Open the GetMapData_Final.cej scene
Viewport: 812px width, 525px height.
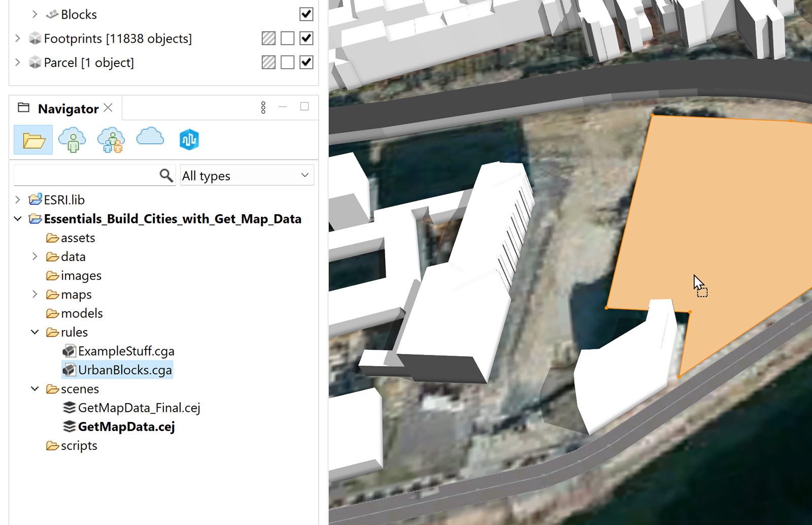click(140, 407)
